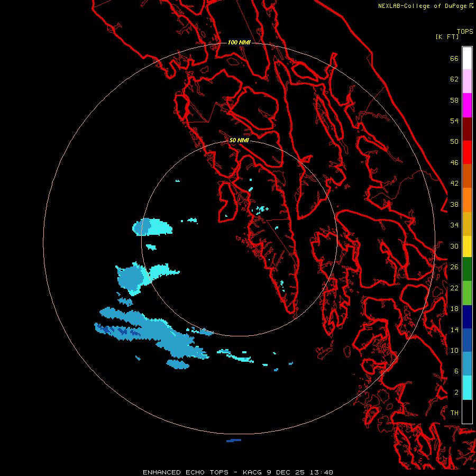Screen dimensions: 476x476
Task: Click the TOPS legend title
Action: 465,32
